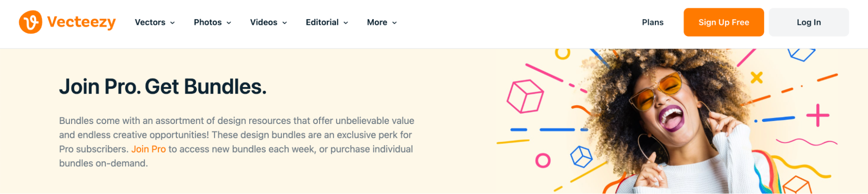Expand the chevron beside Editorial
868x194 pixels.
pos(346,23)
